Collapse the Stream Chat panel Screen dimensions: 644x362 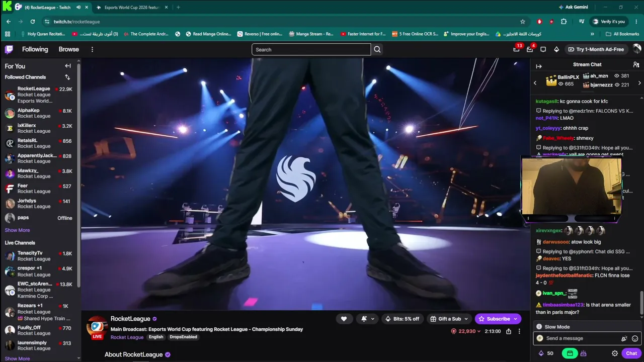click(x=539, y=66)
